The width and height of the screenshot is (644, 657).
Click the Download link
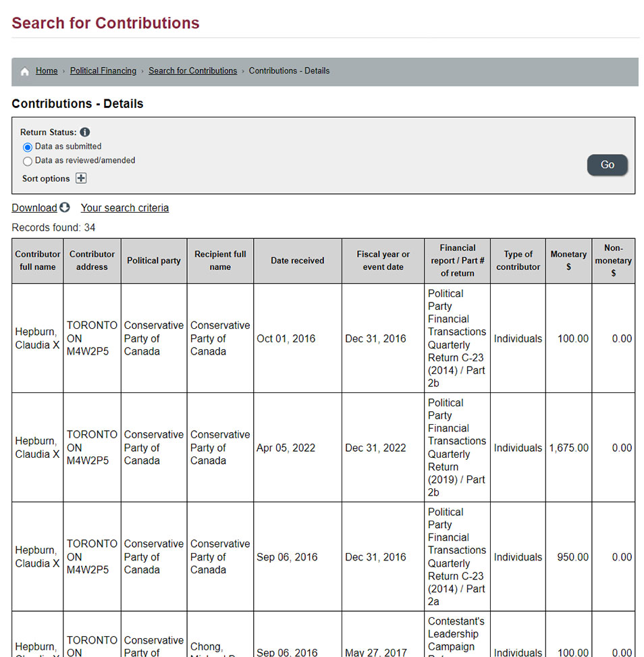click(34, 208)
